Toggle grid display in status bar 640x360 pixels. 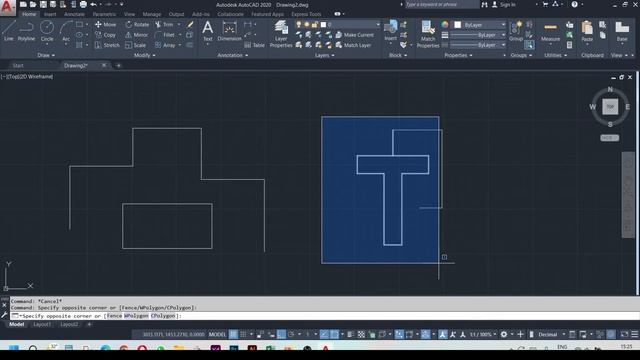tap(233, 334)
